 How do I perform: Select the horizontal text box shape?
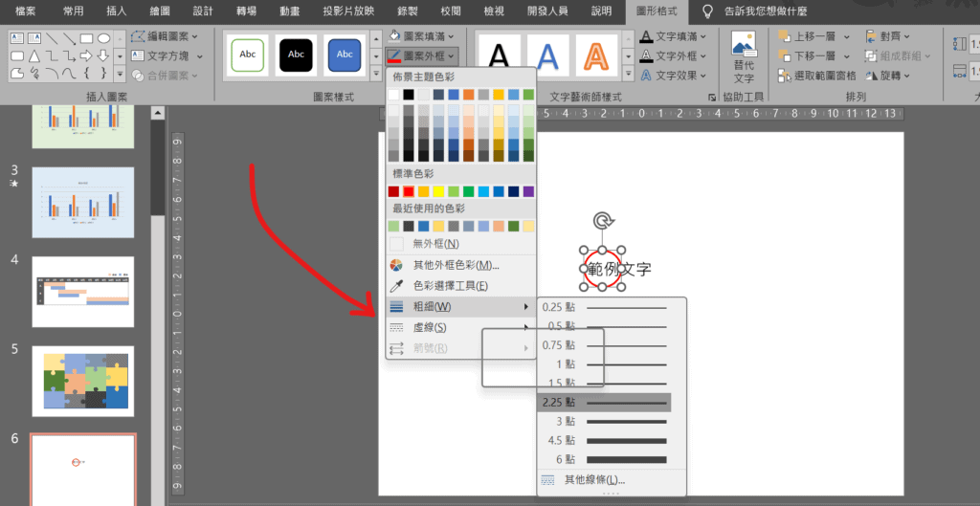click(17, 38)
